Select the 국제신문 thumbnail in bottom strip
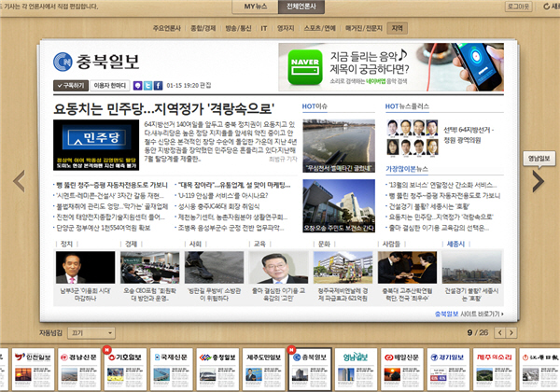 pos(172,370)
